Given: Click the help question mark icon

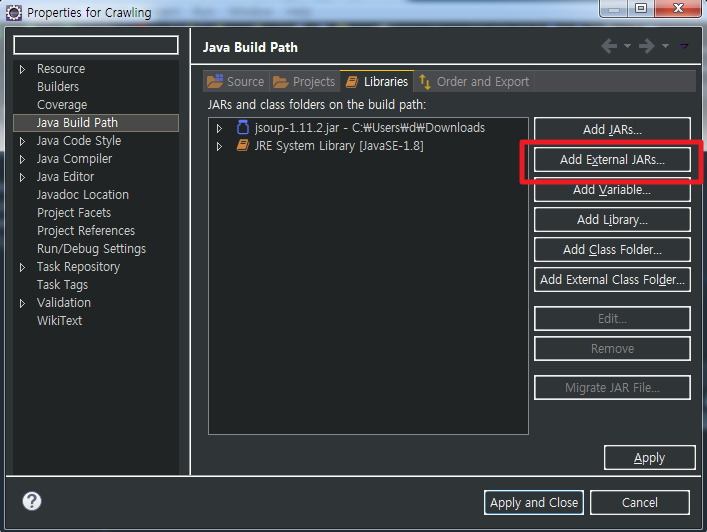Looking at the screenshot, I should click(x=32, y=501).
